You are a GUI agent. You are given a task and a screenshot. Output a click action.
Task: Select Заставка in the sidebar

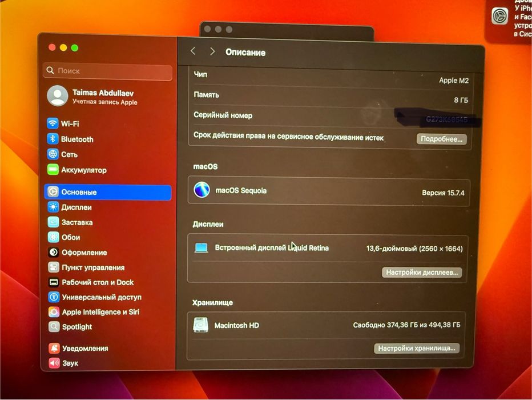108,222
